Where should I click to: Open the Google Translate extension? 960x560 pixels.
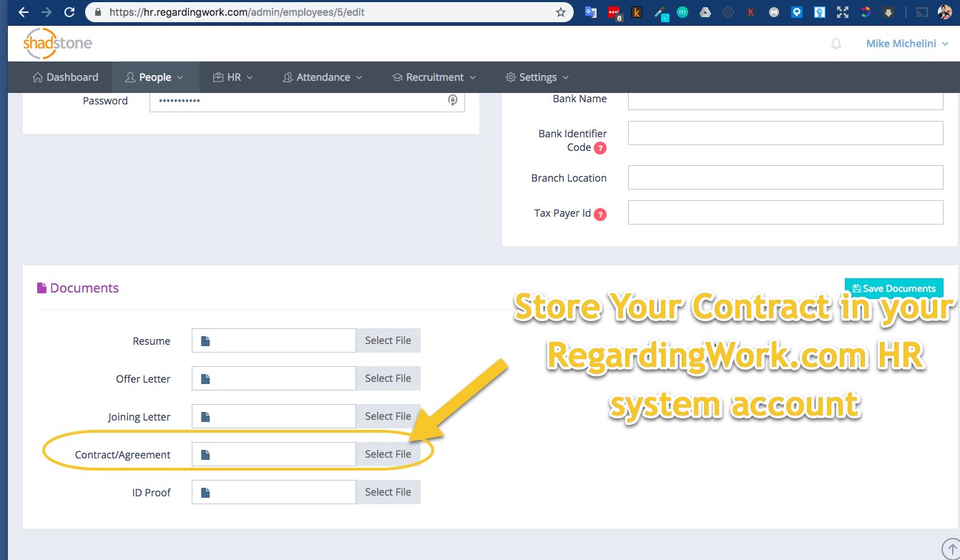point(591,12)
